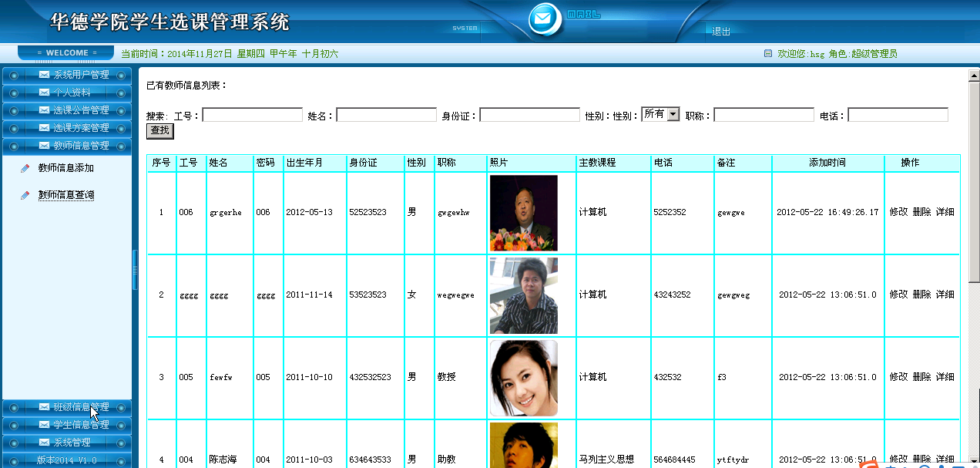Click 删除 for teacher grgerhe

[921, 212]
